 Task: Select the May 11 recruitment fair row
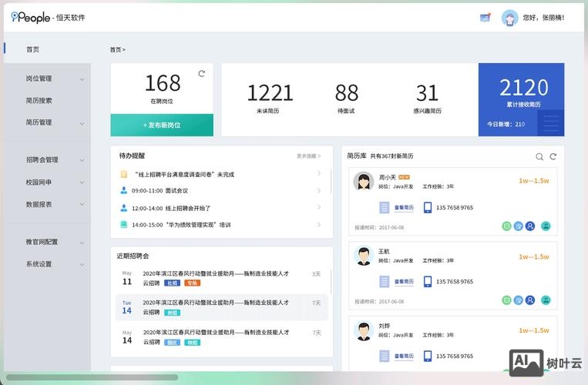[222, 278]
